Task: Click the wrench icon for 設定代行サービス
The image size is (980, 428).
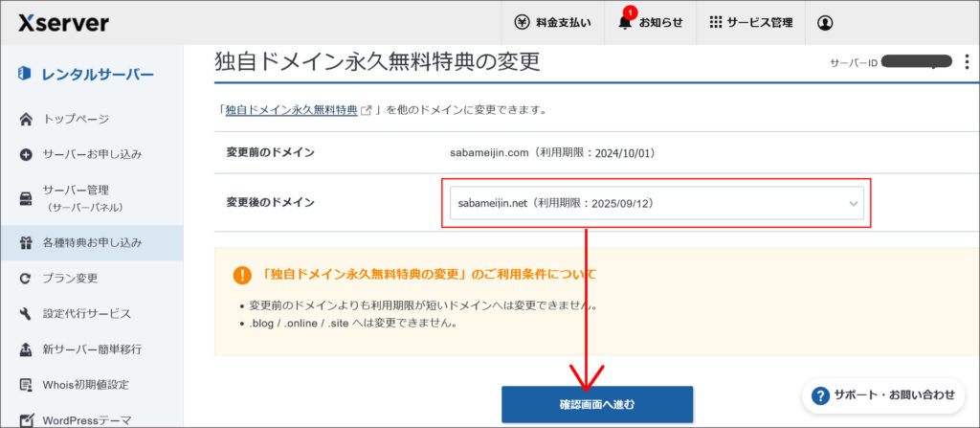Action: pos(26,314)
